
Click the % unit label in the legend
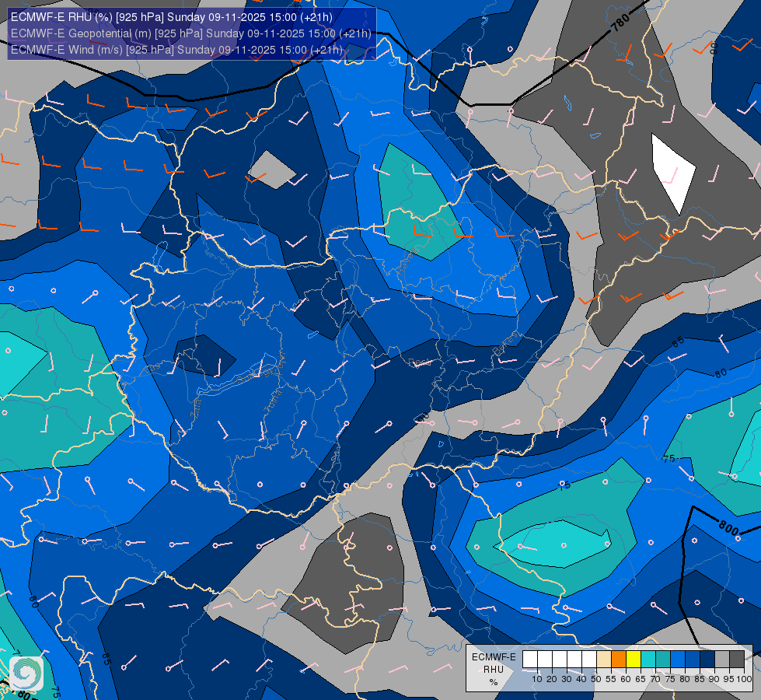pyautogui.click(x=494, y=683)
